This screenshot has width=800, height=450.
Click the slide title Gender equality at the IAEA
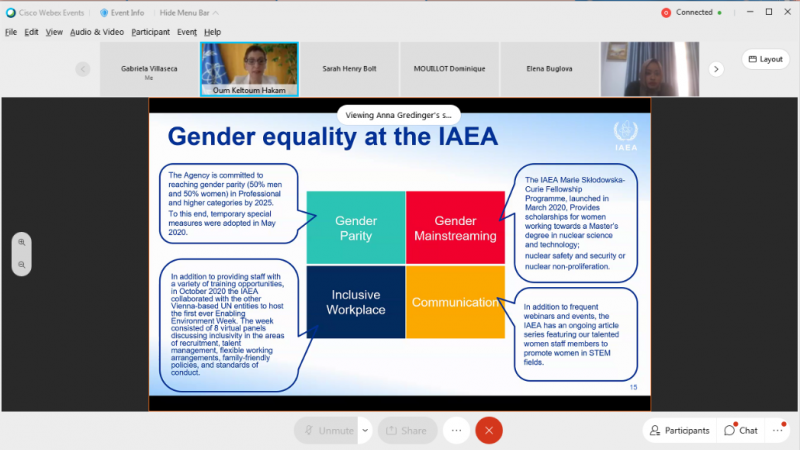(333, 137)
